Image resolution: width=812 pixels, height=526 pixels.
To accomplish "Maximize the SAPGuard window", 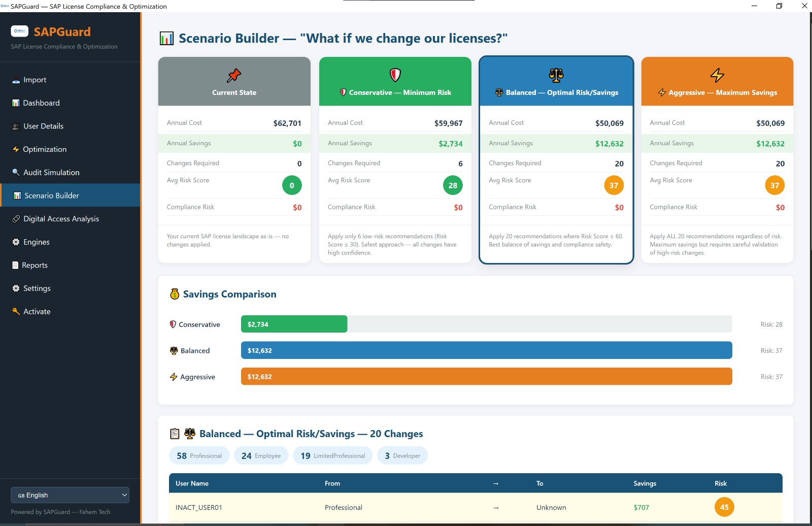I will (x=779, y=6).
